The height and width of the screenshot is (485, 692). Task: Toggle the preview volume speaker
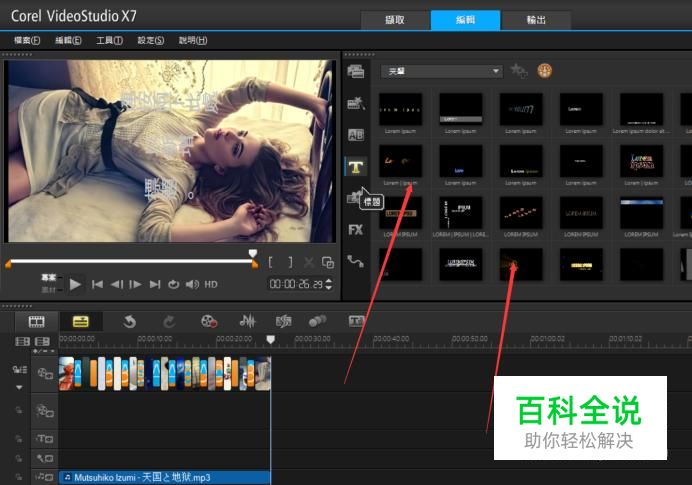pos(192,285)
